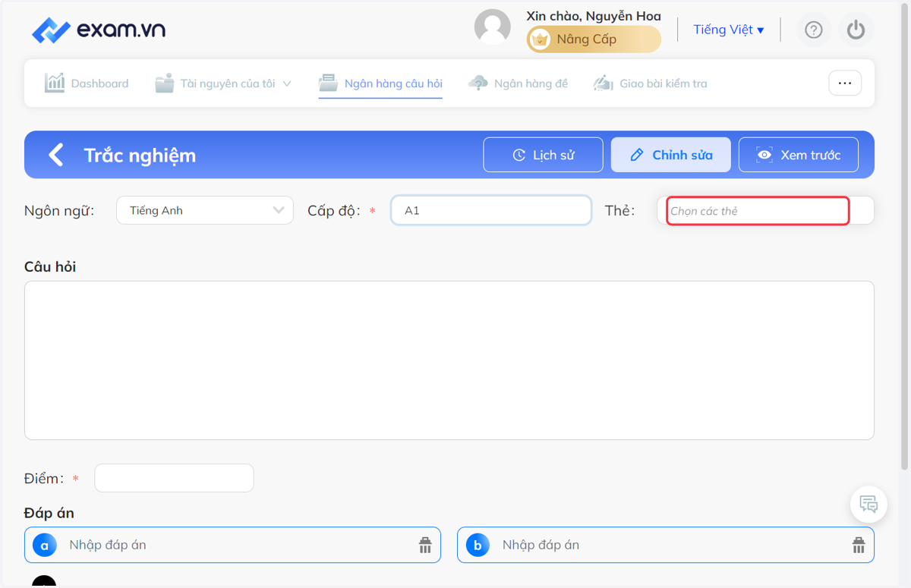911x588 pixels.
Task: Click the Dashboard chart icon
Action: coord(55,83)
